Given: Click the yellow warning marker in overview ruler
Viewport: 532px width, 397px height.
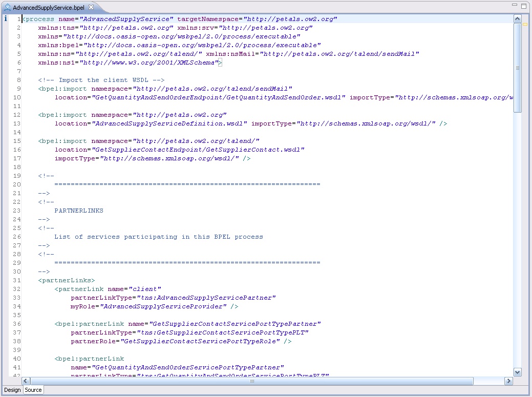Looking at the screenshot, I should pos(525,24).
